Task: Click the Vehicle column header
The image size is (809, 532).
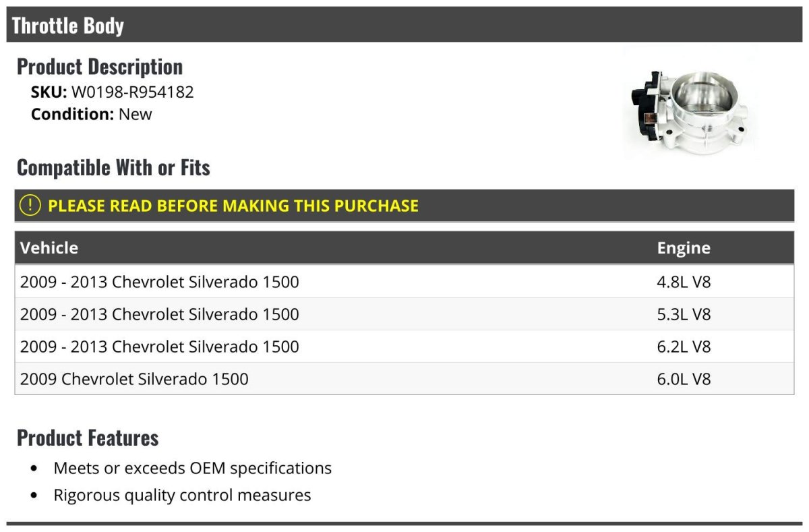Action: tap(49, 247)
